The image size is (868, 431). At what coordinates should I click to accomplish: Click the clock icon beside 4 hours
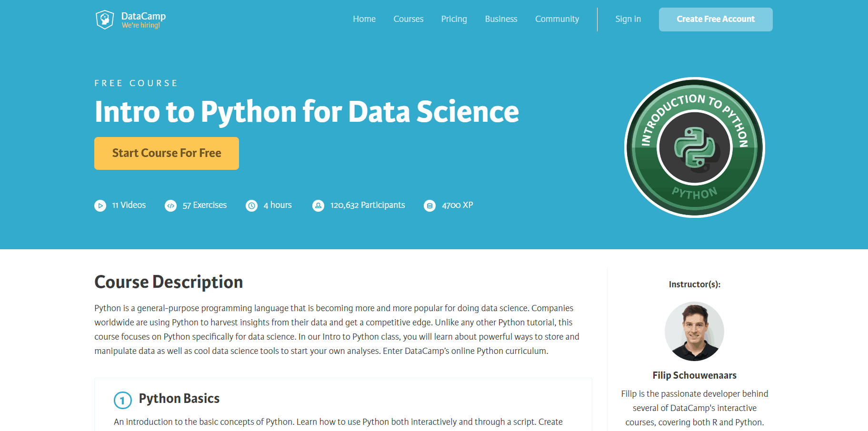click(x=251, y=206)
